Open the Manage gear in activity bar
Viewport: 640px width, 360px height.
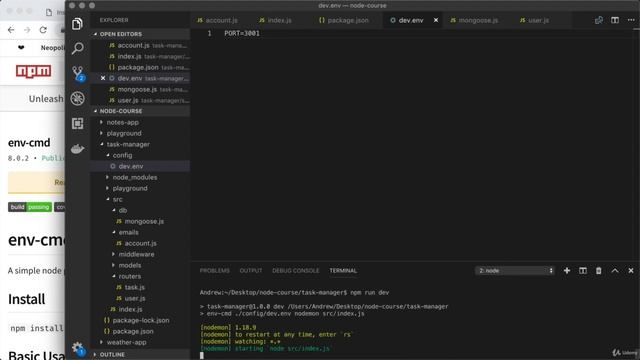[x=78, y=349]
